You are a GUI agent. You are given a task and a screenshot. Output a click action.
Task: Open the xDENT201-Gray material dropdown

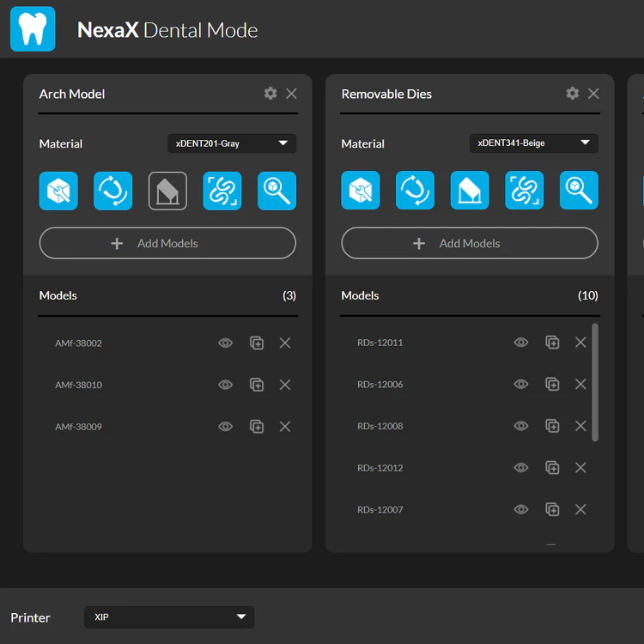(232, 143)
